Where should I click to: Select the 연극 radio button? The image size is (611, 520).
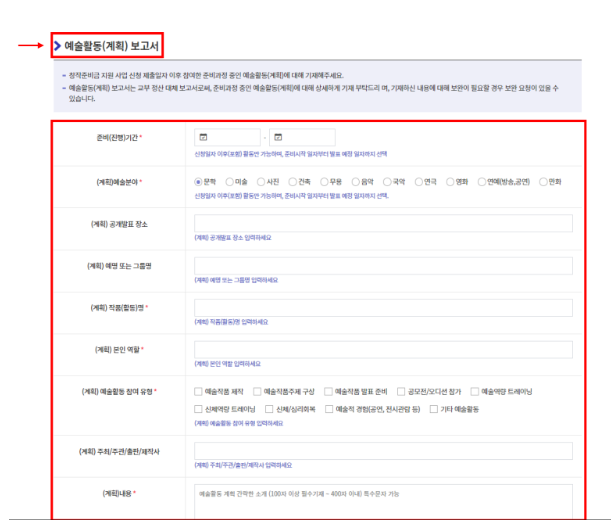[419, 182]
